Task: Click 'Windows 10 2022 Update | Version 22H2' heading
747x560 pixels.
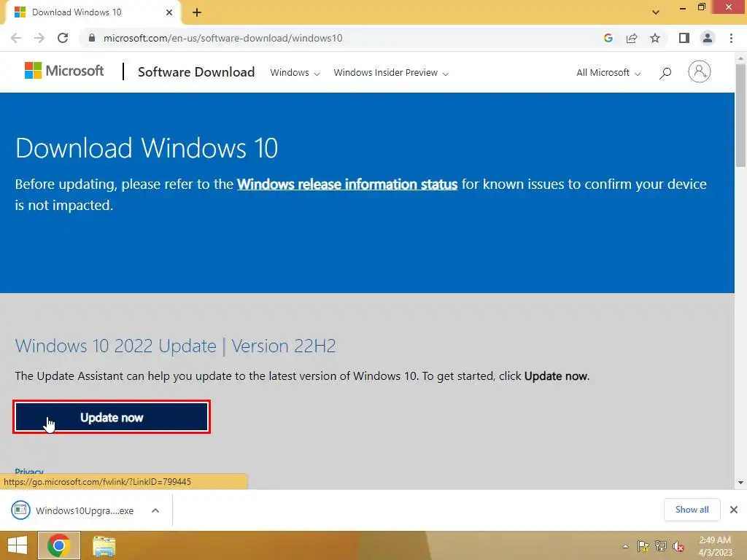Action: tap(175, 346)
